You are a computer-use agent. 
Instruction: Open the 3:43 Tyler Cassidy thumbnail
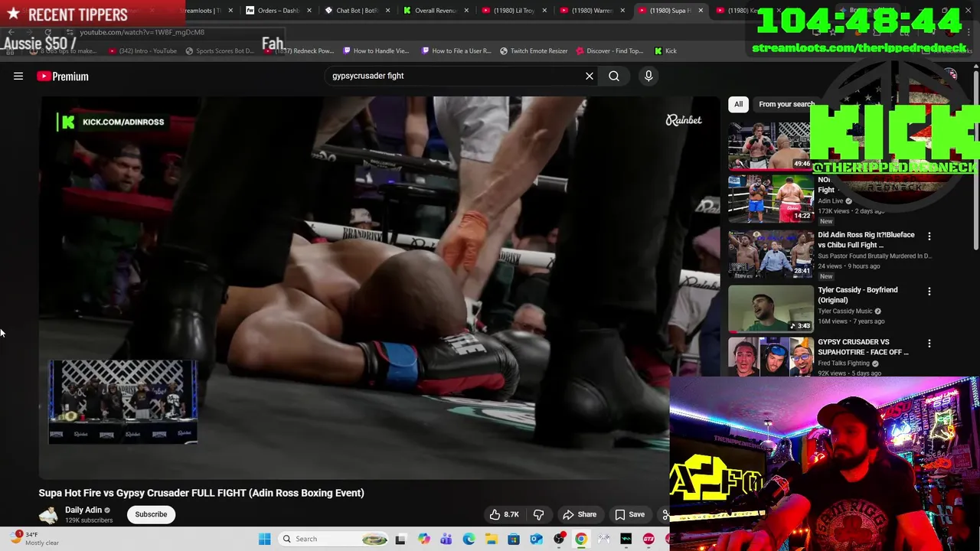coord(771,308)
